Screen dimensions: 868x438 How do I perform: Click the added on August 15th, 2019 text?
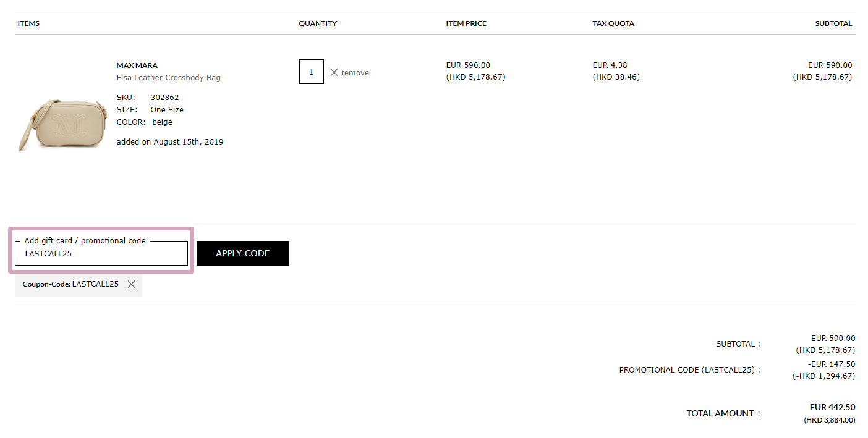point(170,142)
